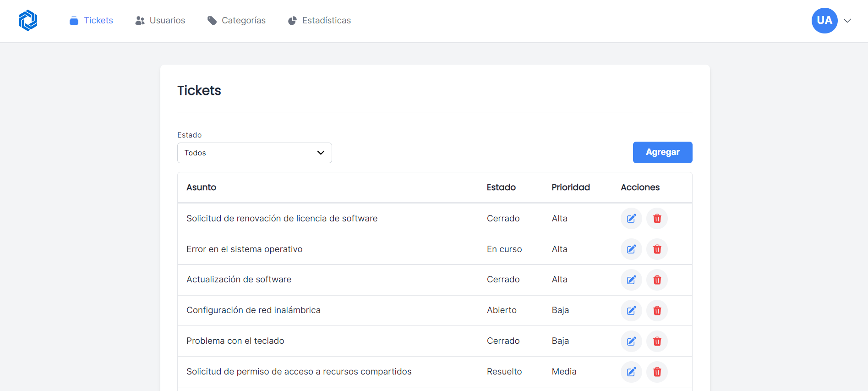Click 'Alta' in the Error en el sistema operativo row
Screen dimensions: 868x391
[x=560, y=249]
